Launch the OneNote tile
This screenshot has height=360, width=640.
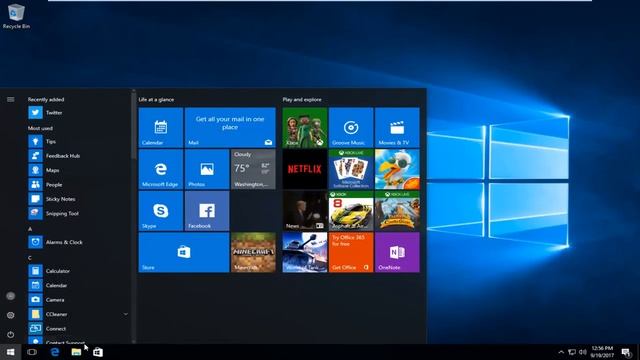[397, 252]
